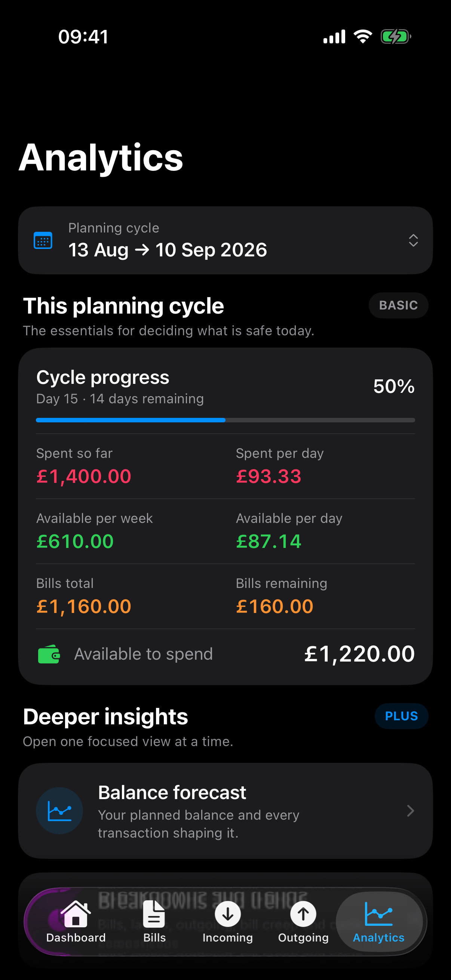Select the Outgoing up-arrow icon
This screenshot has width=451, height=980.
(303, 914)
